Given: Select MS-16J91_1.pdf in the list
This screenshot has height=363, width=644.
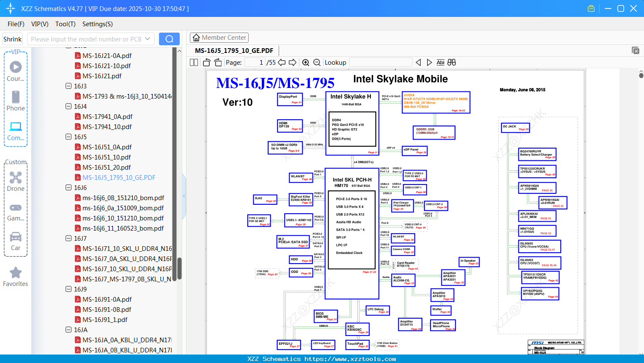Looking at the screenshot, I should (x=105, y=320).
